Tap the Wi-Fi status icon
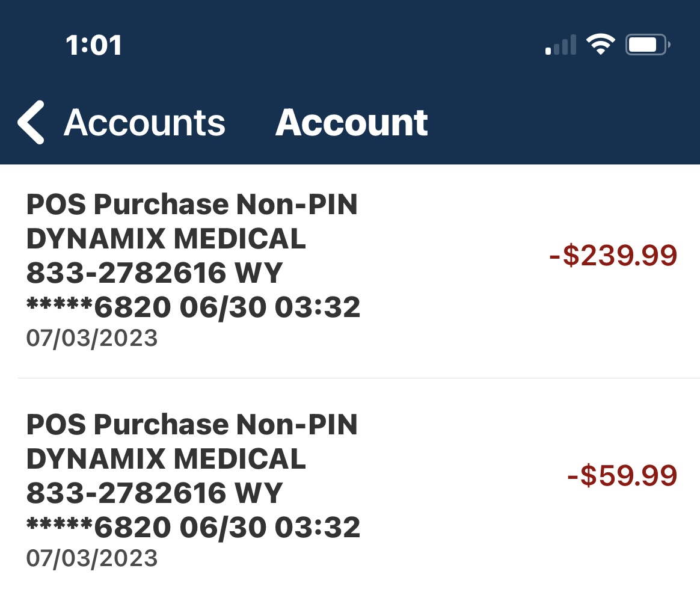This screenshot has width=700, height=595. point(600,45)
